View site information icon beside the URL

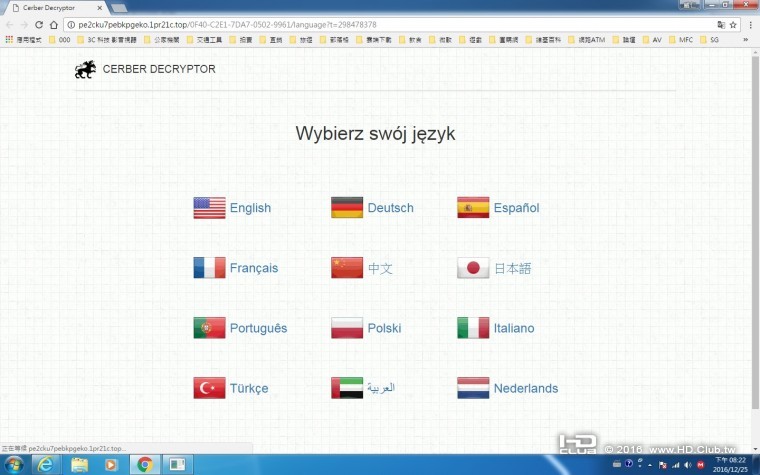tap(71, 25)
